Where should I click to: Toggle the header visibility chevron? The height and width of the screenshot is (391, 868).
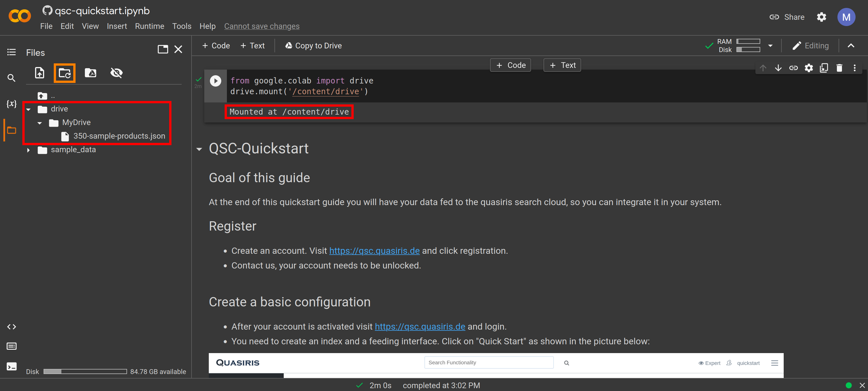[x=851, y=46]
